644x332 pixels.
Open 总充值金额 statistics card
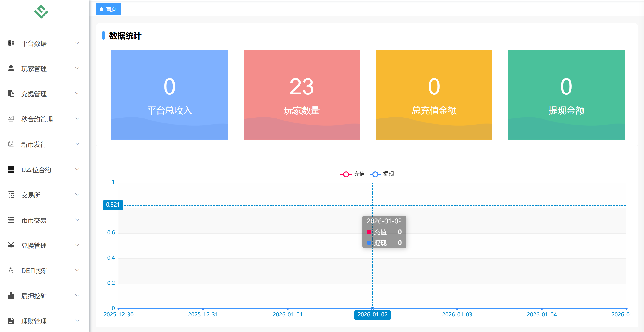point(434,95)
